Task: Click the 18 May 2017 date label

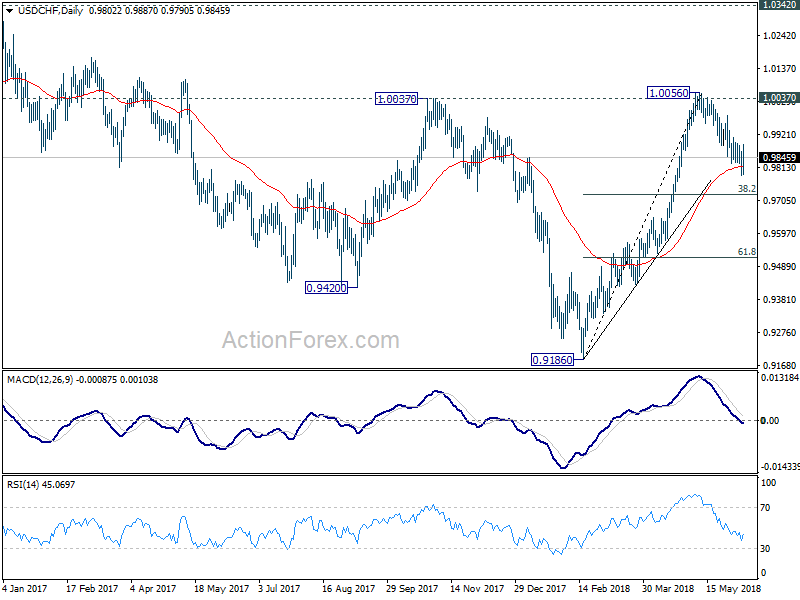Action: pos(221,588)
